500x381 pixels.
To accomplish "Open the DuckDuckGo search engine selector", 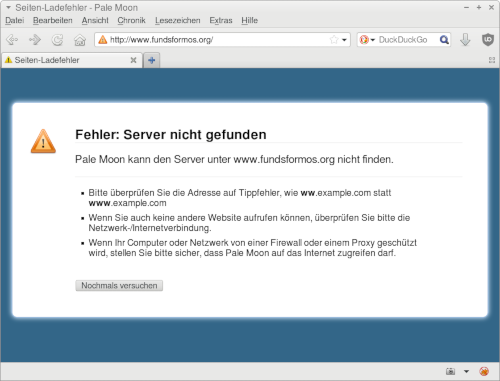I will click(367, 40).
